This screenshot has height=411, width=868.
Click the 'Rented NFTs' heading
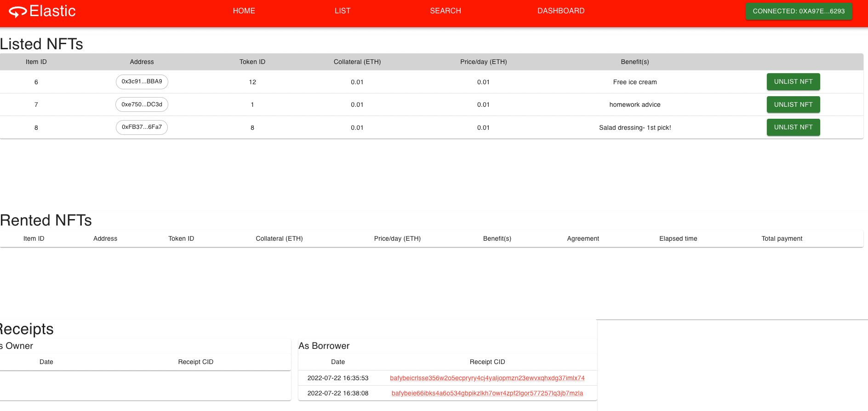point(46,220)
